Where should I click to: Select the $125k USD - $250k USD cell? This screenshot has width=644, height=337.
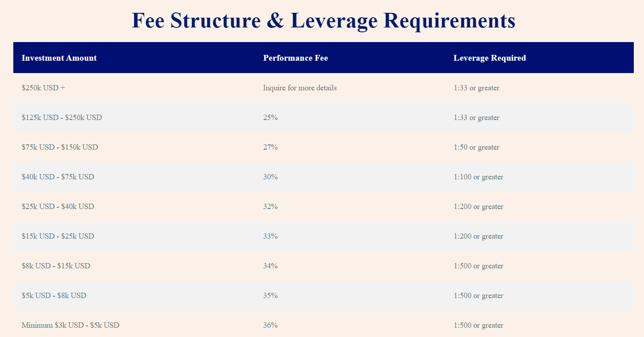(62, 117)
